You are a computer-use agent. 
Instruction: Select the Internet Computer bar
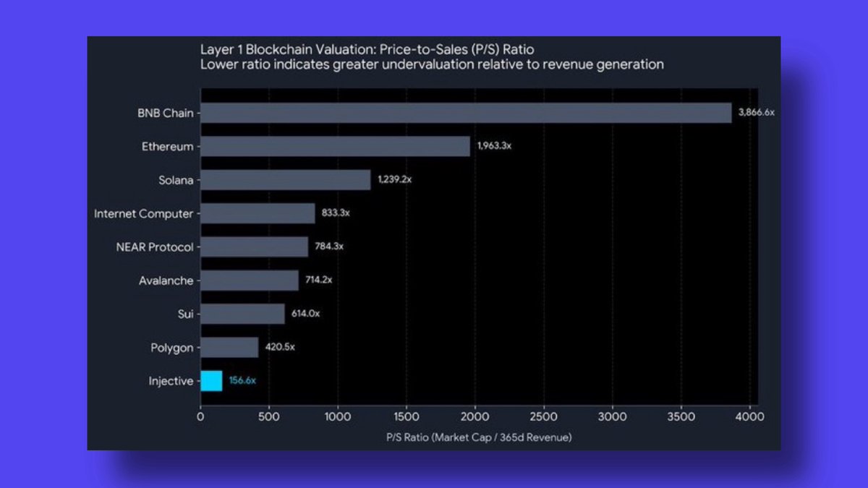[258, 213]
